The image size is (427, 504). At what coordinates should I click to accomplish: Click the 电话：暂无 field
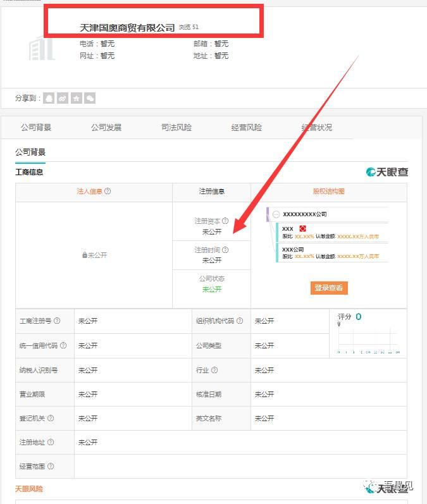pyautogui.click(x=97, y=44)
